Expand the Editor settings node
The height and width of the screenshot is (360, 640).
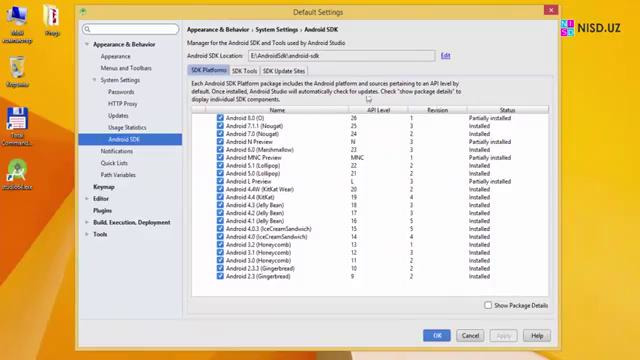(87, 199)
